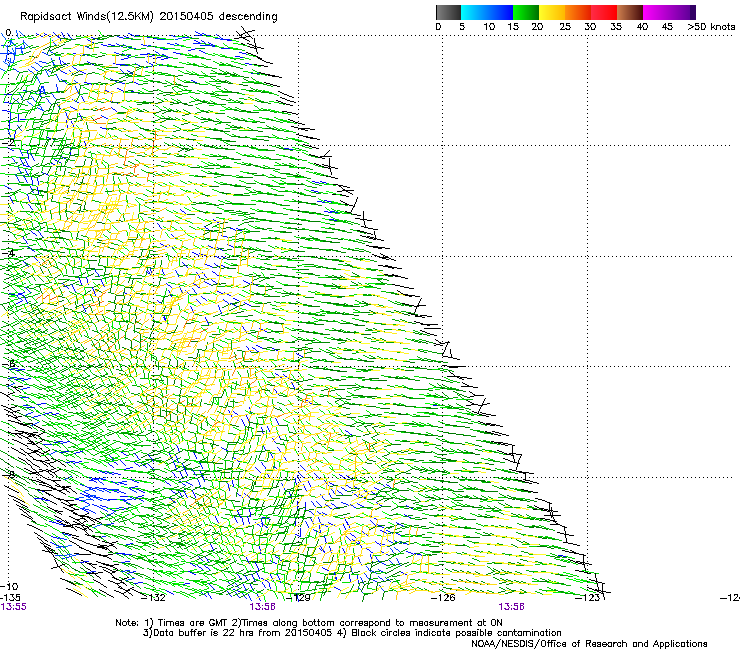Image resolution: width=740 pixels, height=650 pixels.
Task: Click "3)Data buffer is 22 hrs" note
Action: tap(199, 633)
